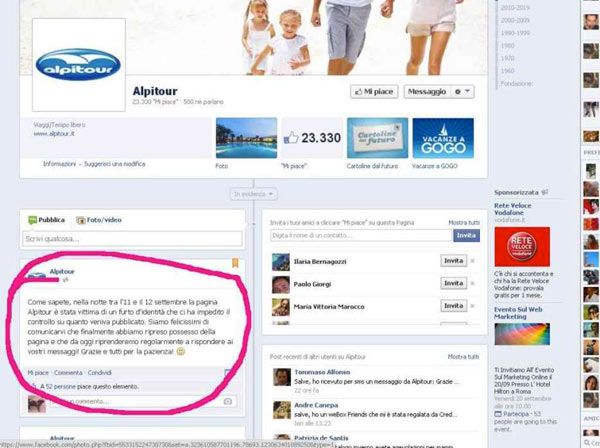The height and width of the screenshot is (448, 600).
Task: Select the Pubblica status tab
Action: point(46,219)
